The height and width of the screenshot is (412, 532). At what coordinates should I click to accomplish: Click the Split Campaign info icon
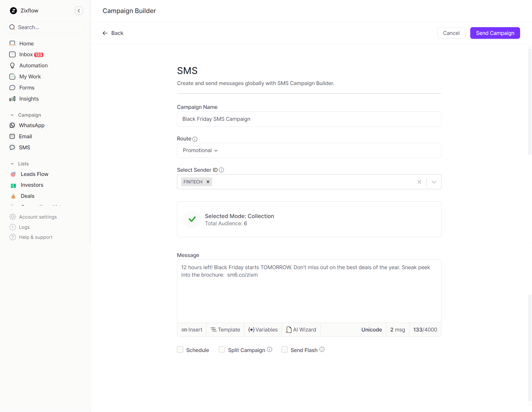[x=269, y=350]
